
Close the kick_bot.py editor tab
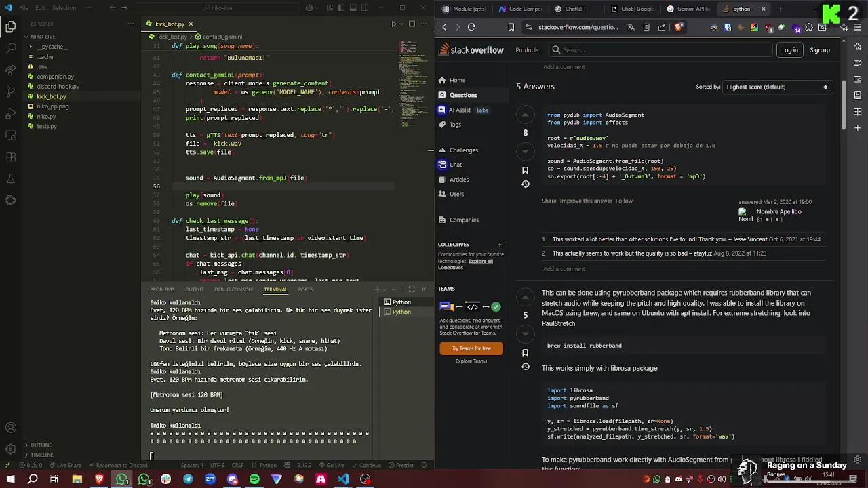tap(191, 24)
